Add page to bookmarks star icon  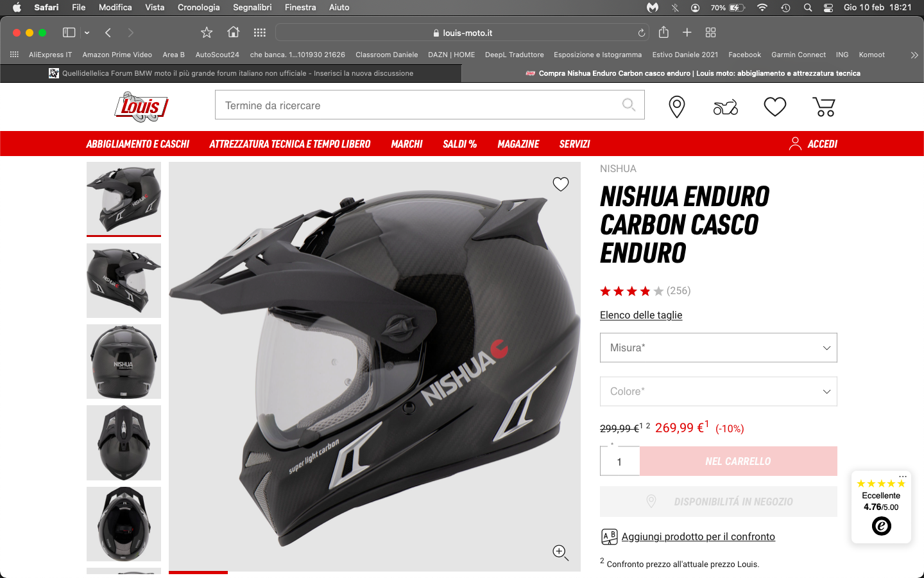pyautogui.click(x=207, y=33)
